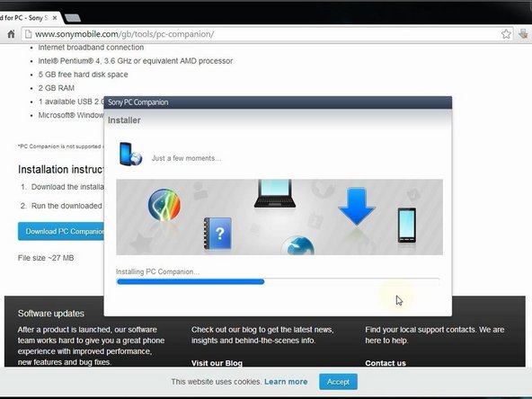Click the blue help book icon
532x399 pixels.
(217, 234)
